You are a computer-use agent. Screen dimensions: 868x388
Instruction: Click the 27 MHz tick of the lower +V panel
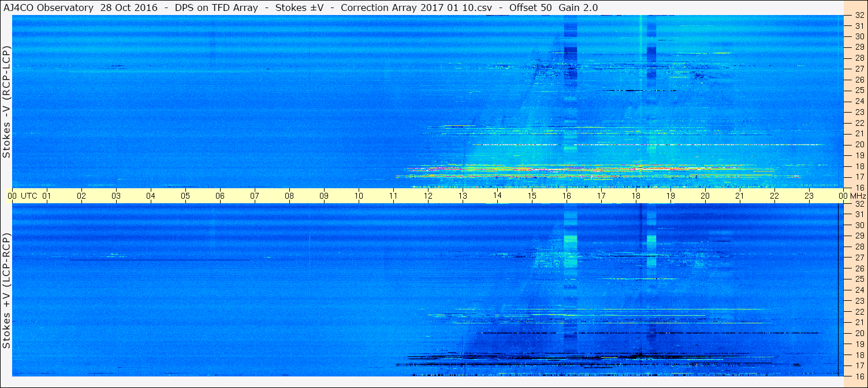tap(859, 258)
